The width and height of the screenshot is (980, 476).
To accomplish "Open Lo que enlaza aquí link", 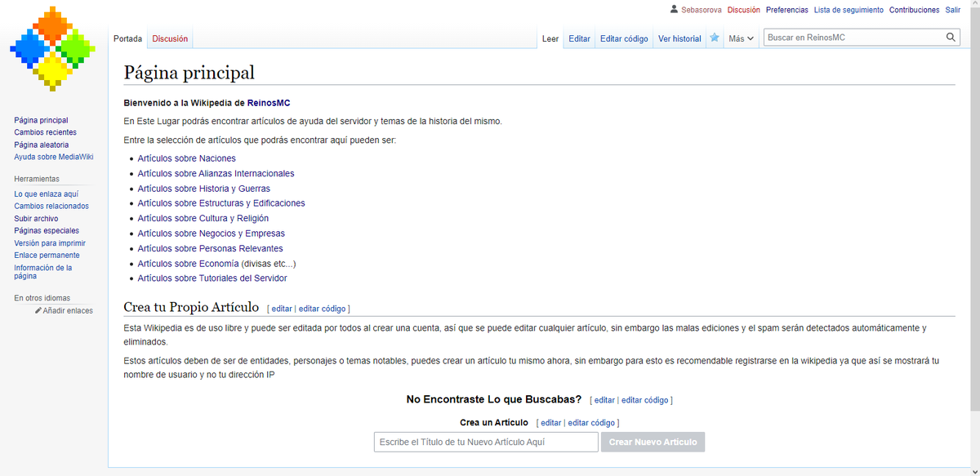I will point(46,194).
